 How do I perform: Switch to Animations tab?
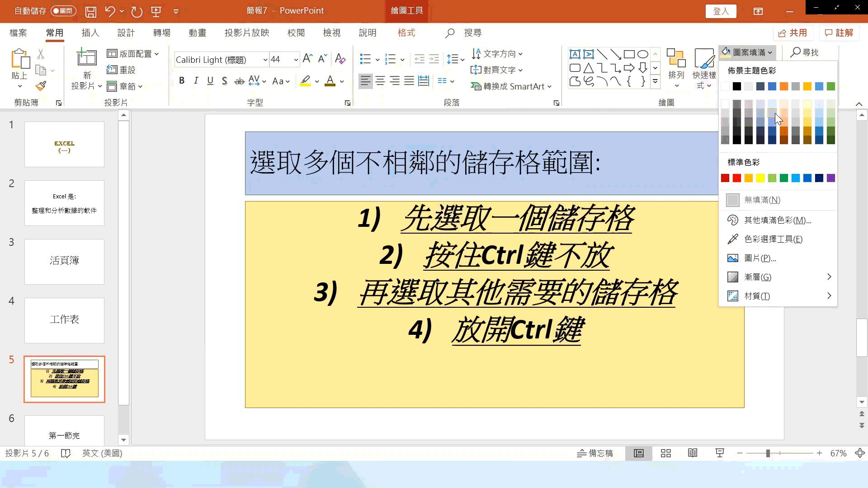(198, 33)
